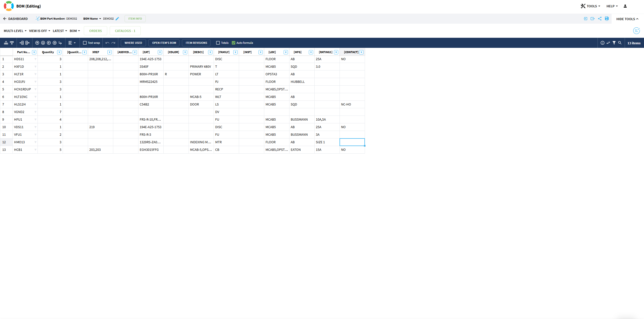The height and width of the screenshot is (319, 644).
Task: Uncheck the Auto formula checkbox
Action: coord(234,43)
